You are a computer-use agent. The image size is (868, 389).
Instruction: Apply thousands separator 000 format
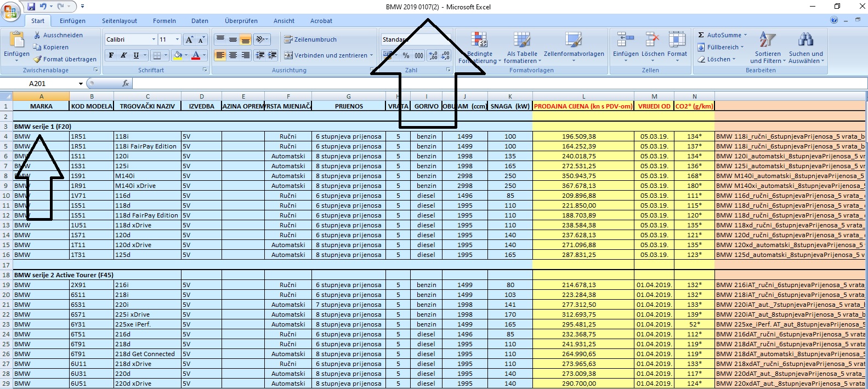tap(418, 55)
